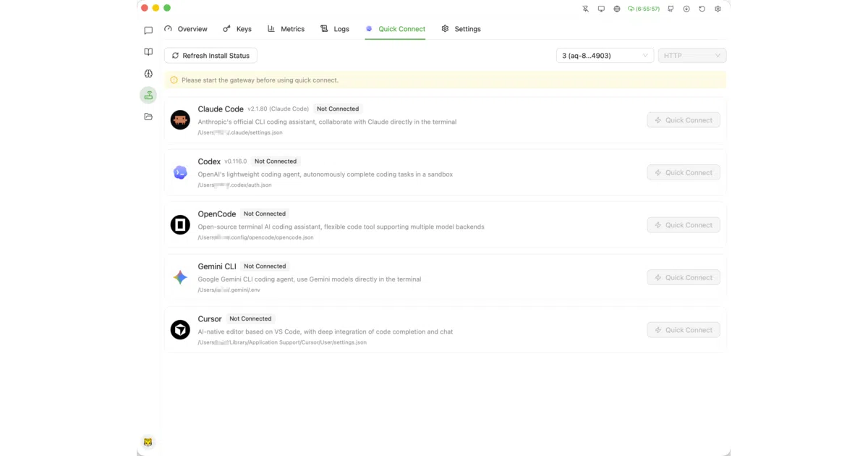The height and width of the screenshot is (456, 868).
Task: Click AI-native editor based on VS Code description
Action: click(325, 332)
